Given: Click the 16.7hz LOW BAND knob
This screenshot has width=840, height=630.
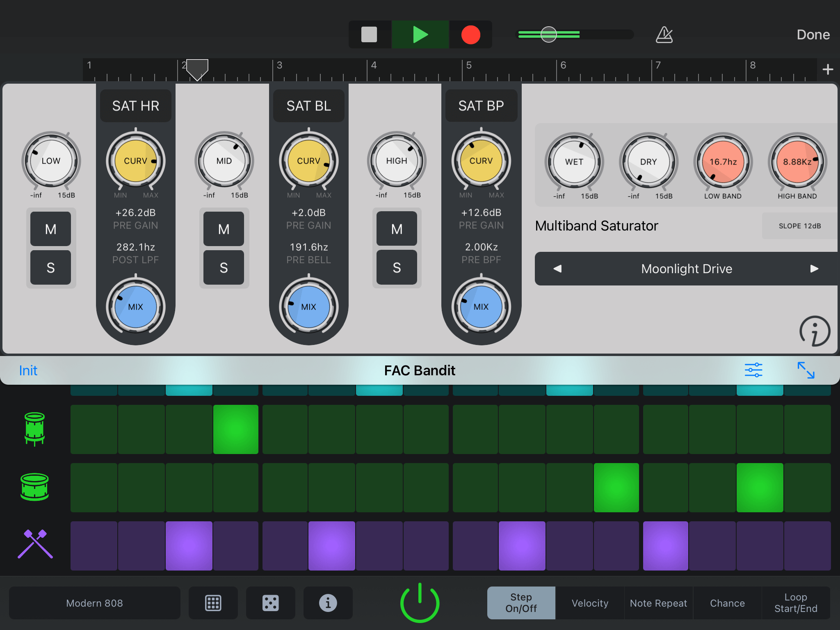Looking at the screenshot, I should pyautogui.click(x=723, y=162).
